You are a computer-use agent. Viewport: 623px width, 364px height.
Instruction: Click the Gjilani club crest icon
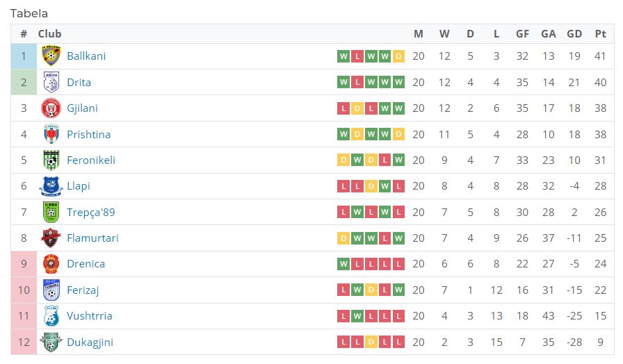tap(51, 108)
